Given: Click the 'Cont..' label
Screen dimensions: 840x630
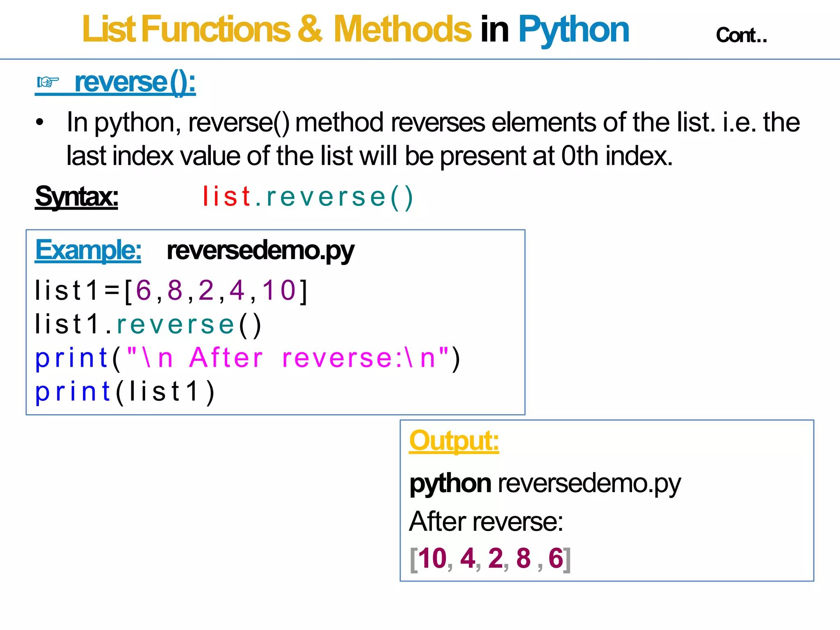Looking at the screenshot, I should [x=741, y=35].
